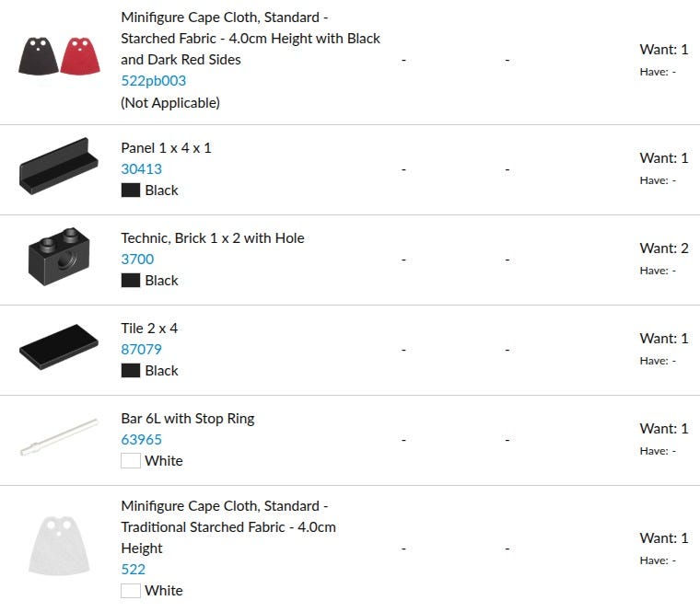Screen dimensions: 700x612
Task: Click the black color swatch for Tile 2 x 4
Action: coord(131,371)
